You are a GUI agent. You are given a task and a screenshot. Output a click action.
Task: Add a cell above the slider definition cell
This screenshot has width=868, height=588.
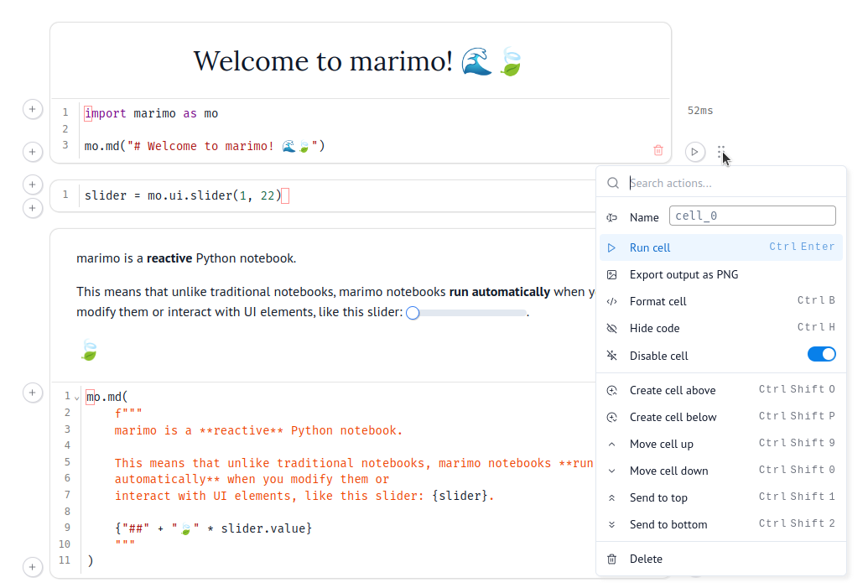pos(33,185)
